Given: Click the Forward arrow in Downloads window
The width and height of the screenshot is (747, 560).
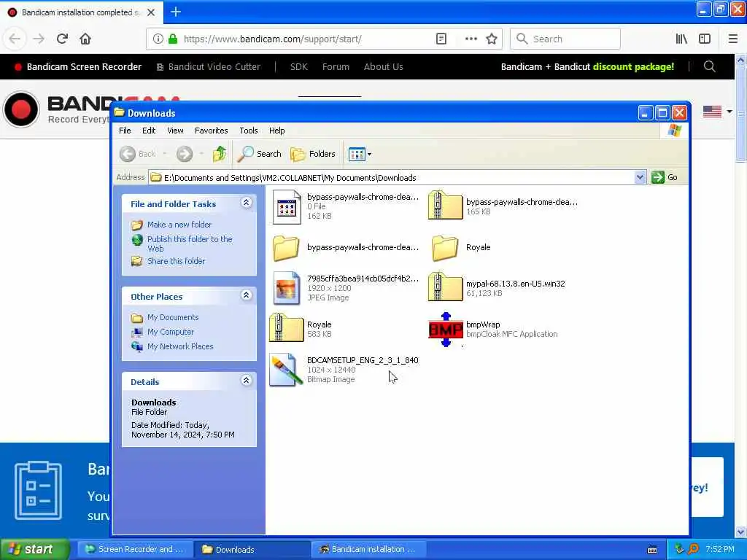Looking at the screenshot, I should click(185, 154).
